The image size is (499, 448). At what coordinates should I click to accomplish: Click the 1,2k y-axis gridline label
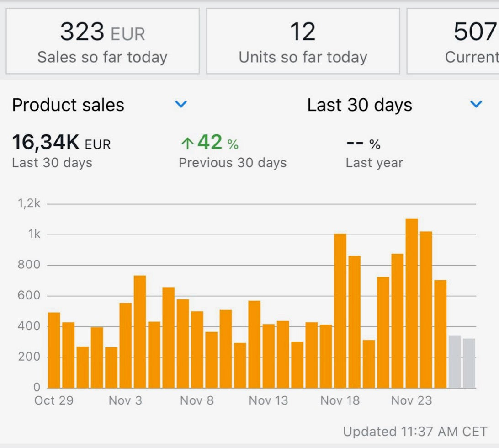(29, 204)
